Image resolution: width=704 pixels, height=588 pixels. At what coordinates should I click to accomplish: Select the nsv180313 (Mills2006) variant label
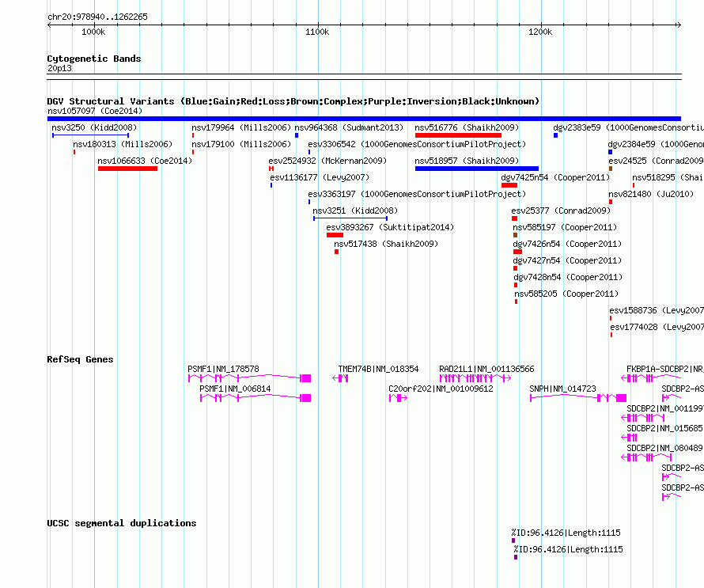[x=123, y=144]
